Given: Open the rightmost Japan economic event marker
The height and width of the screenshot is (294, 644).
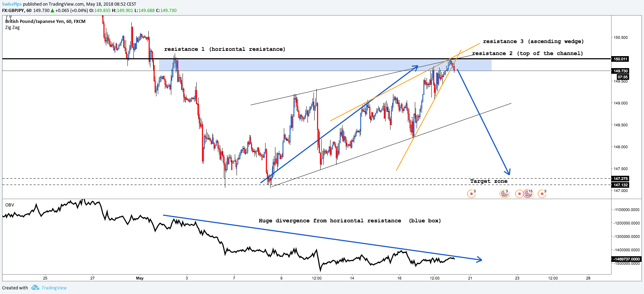Looking at the screenshot, I should click(542, 193).
